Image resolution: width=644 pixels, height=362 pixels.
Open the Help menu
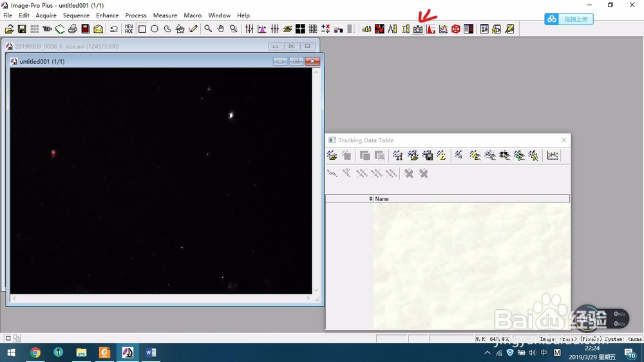243,15
